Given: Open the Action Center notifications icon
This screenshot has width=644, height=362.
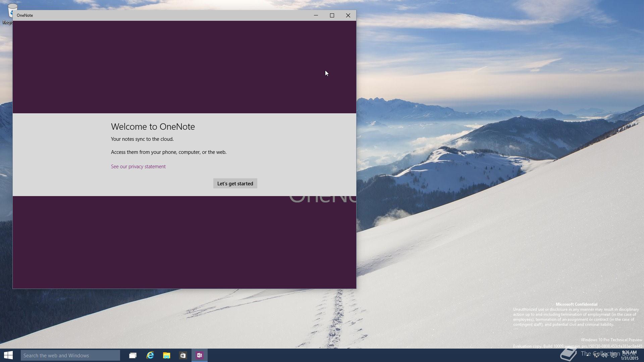Looking at the screenshot, I should click(x=613, y=355).
